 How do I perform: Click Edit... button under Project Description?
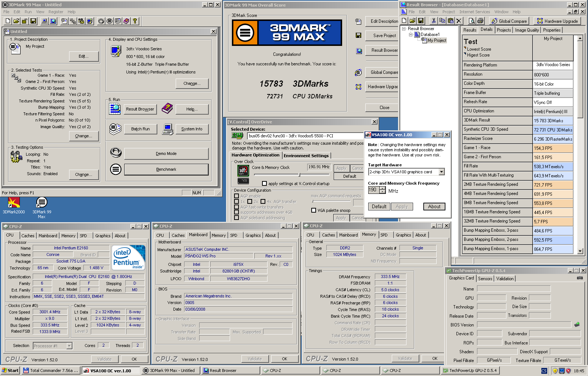(84, 56)
